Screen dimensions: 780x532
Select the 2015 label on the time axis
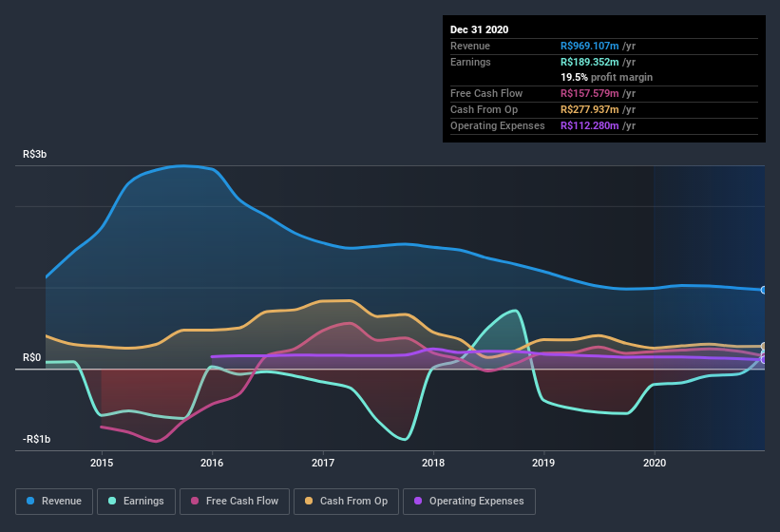(x=102, y=463)
